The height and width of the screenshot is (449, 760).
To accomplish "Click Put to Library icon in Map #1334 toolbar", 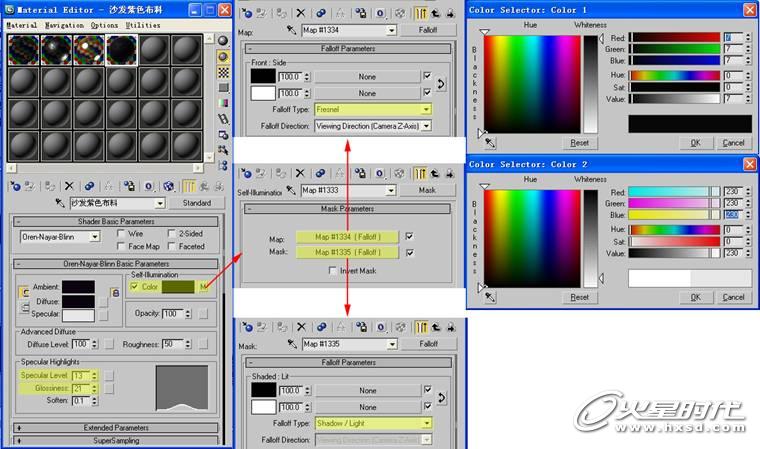I will click(x=360, y=13).
